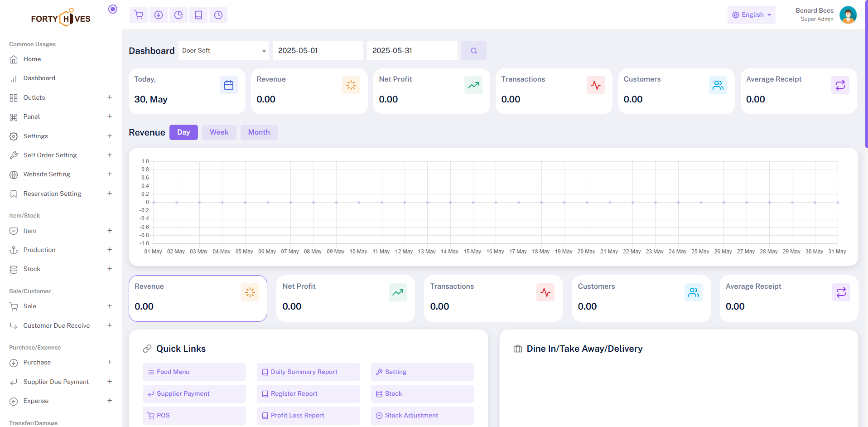Click the book icon in top toolbar
Screen dimensions: 868x427
click(x=198, y=15)
